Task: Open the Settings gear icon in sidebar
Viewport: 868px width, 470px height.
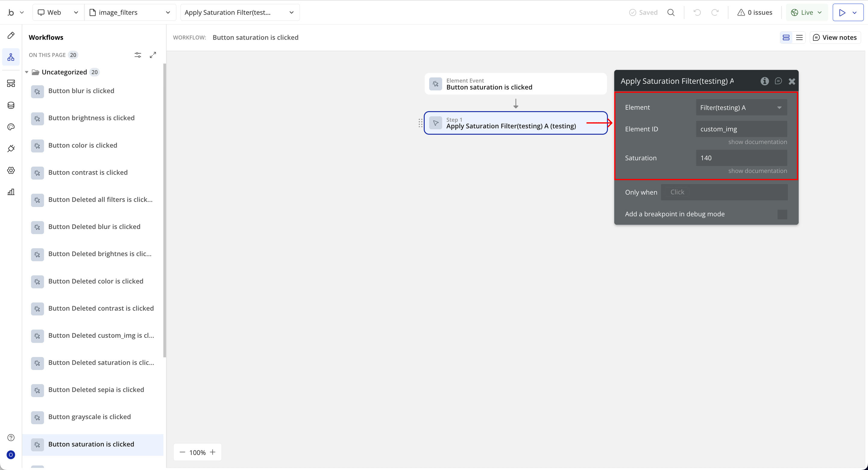Action: tap(11, 171)
